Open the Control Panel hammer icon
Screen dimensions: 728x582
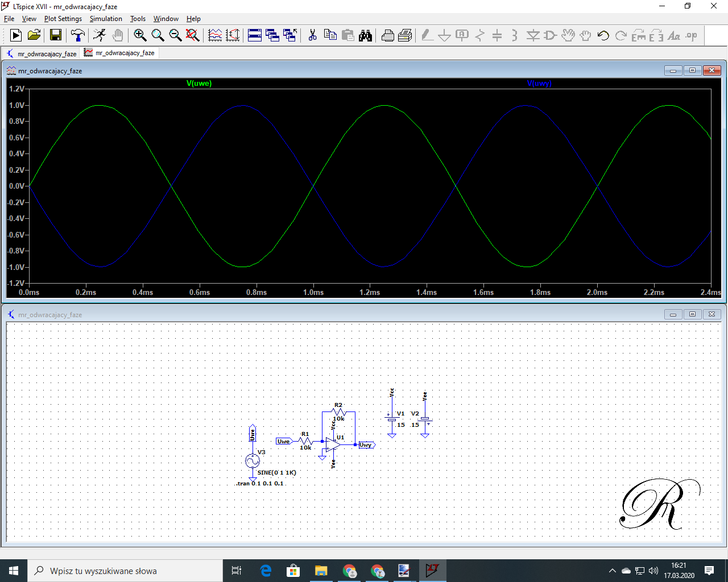tap(78, 35)
